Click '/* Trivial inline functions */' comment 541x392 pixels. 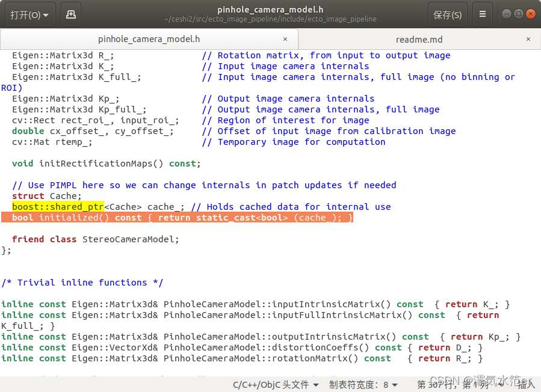[82, 283]
